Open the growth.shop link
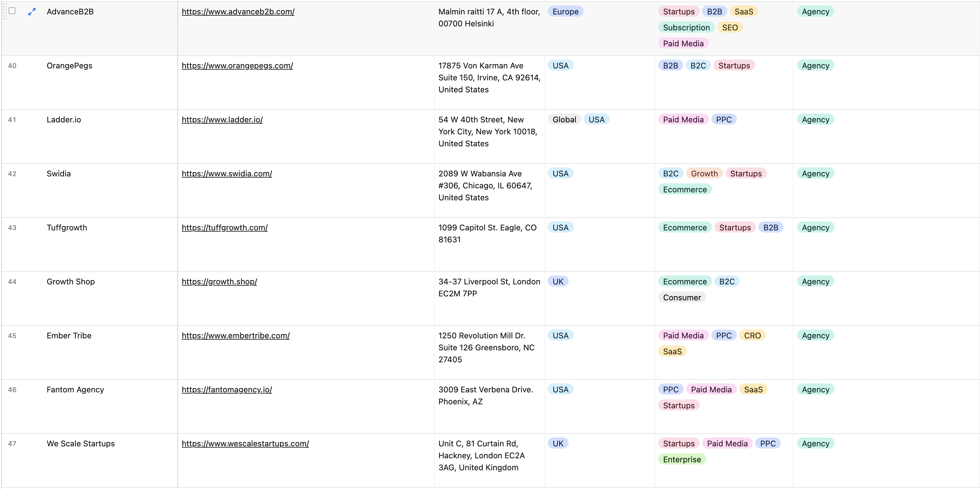Image resolution: width=980 pixels, height=489 pixels. pos(219,281)
